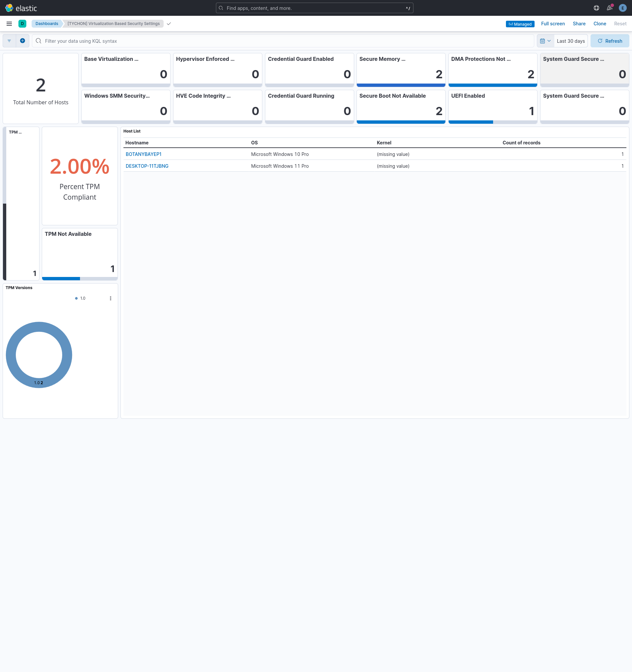Image resolution: width=632 pixels, height=672 pixels.
Task: Open host BOTANYBAYEP1 link
Action: [x=144, y=154]
